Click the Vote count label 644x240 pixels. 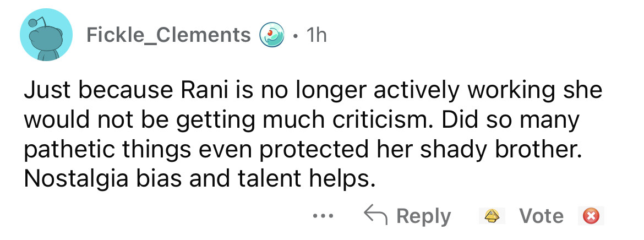tap(542, 216)
